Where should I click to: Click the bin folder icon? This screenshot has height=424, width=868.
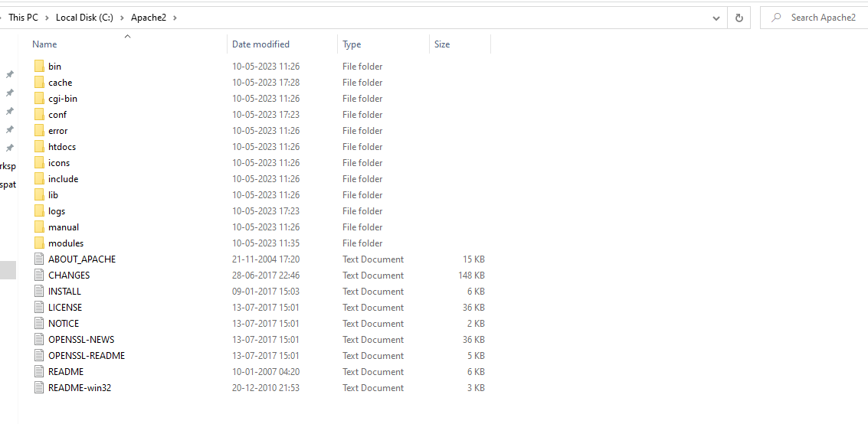(39, 67)
